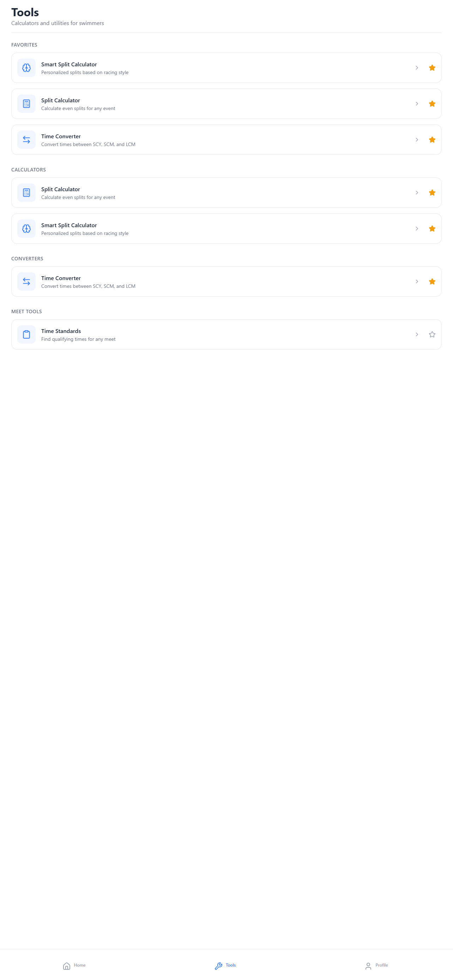Open Smart Split Calculator title under Calculators
453x980 pixels.
point(69,225)
